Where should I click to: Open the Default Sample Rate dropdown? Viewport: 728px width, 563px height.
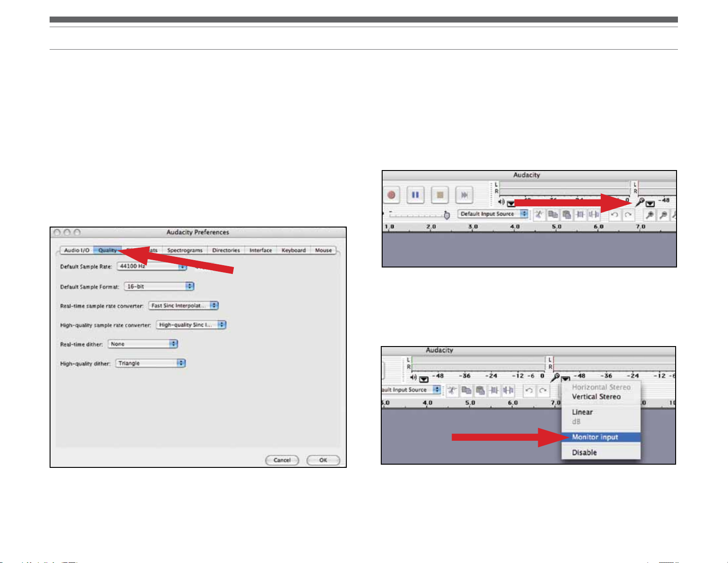[x=152, y=267]
